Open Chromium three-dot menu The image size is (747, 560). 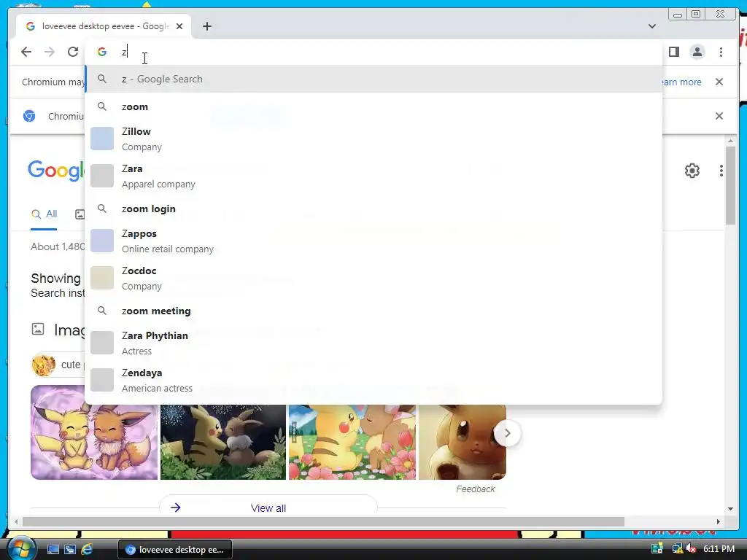point(721,52)
